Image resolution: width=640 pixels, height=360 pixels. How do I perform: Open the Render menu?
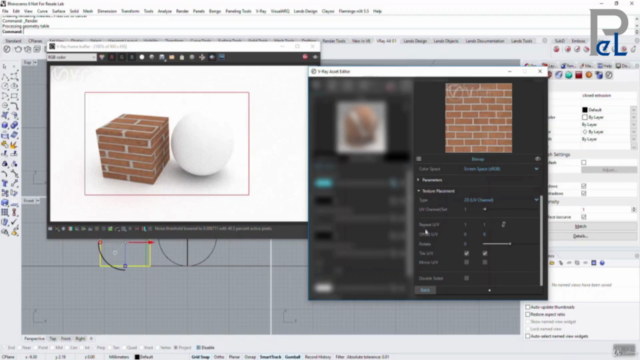point(182,11)
